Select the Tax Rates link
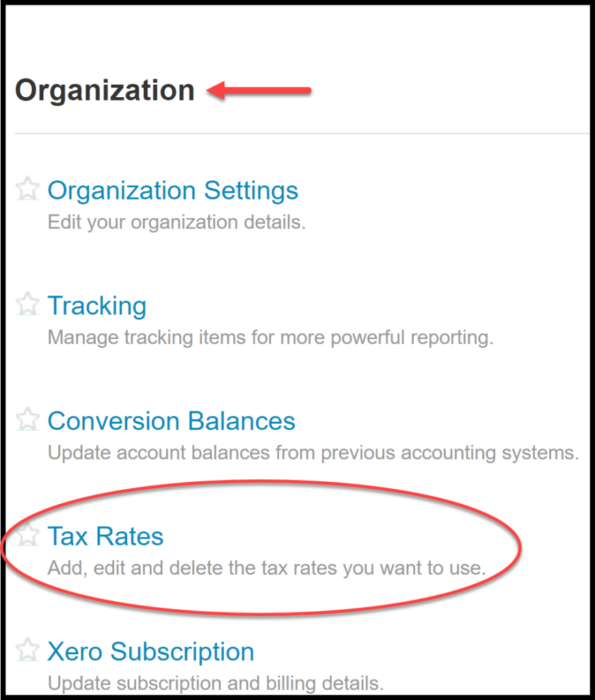 pyautogui.click(x=105, y=537)
